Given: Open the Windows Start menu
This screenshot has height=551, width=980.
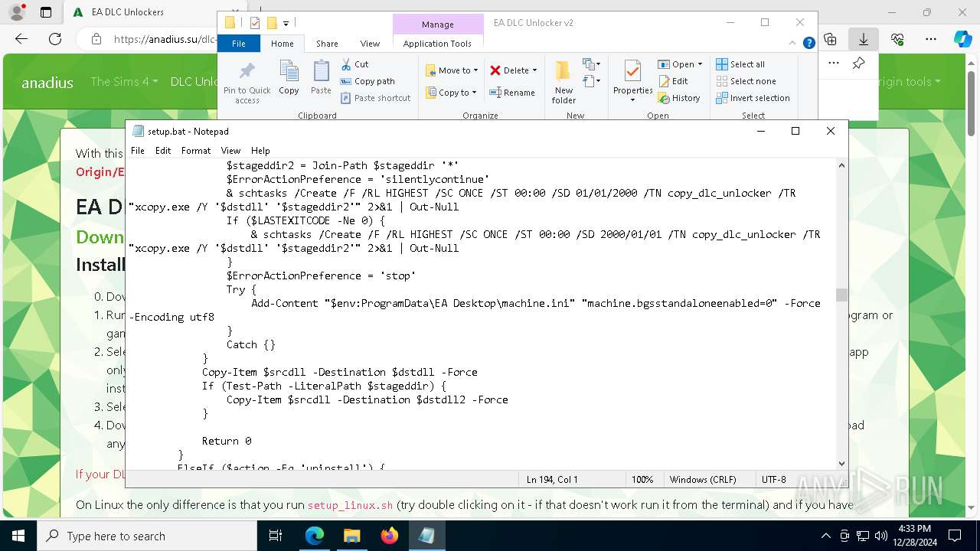Looking at the screenshot, I should (x=18, y=536).
